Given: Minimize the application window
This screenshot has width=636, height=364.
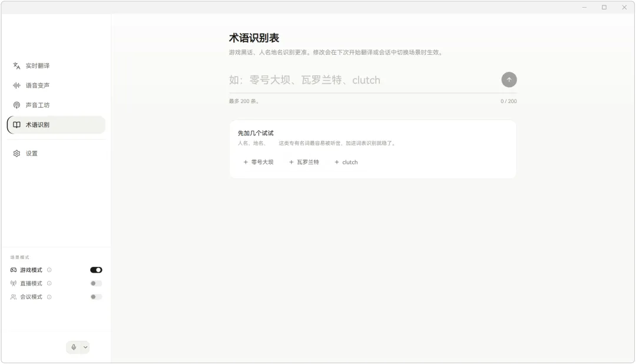Looking at the screenshot, I should (x=585, y=7).
